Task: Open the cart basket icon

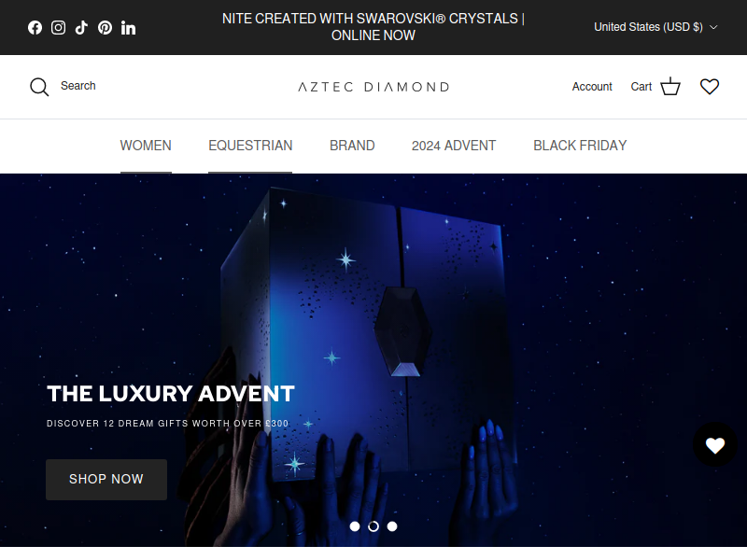Action: [x=670, y=86]
